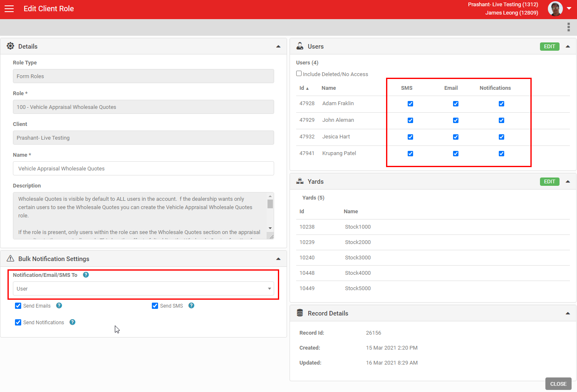The image size is (577, 392).
Task: Sort users by the Id column arrow
Action: (x=307, y=89)
